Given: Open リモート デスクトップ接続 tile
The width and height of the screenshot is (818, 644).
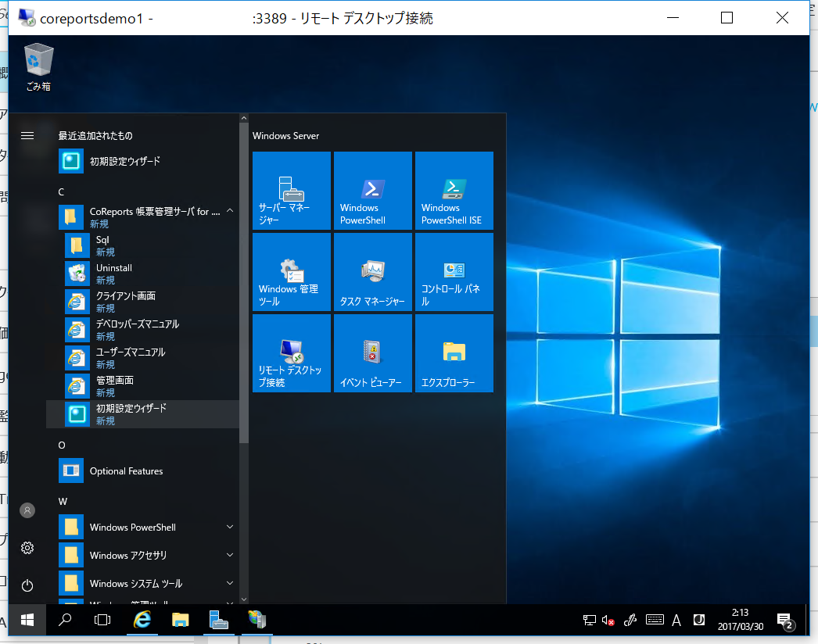Looking at the screenshot, I should tap(292, 353).
